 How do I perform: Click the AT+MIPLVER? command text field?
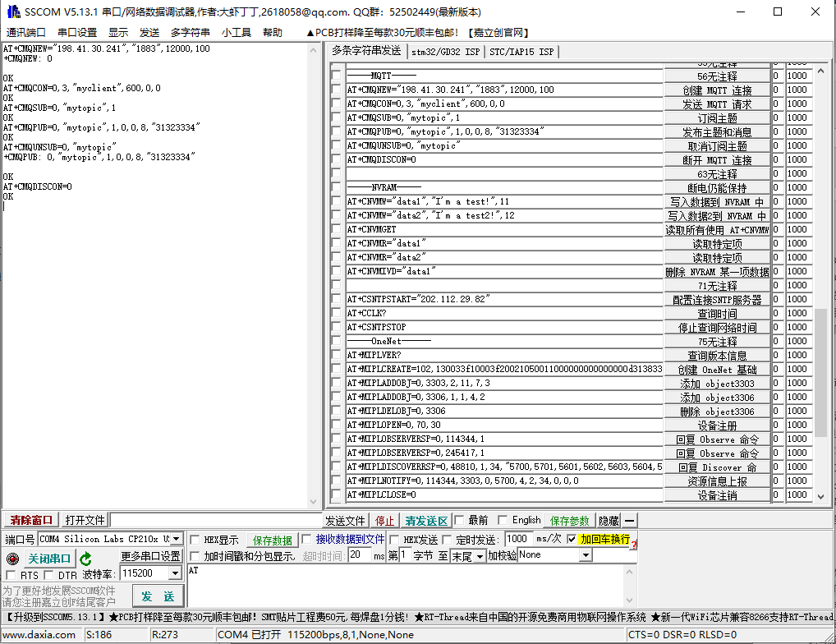tap(504, 355)
